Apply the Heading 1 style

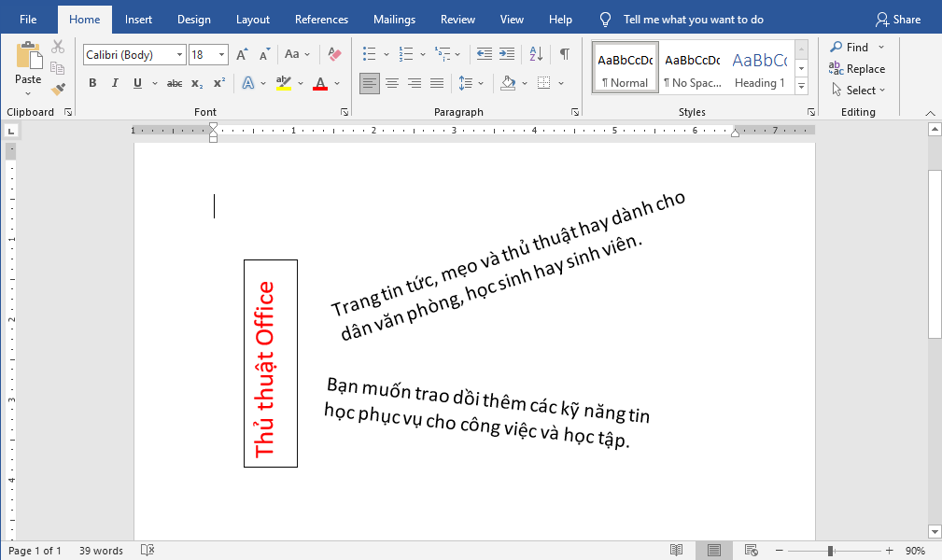pos(759,68)
